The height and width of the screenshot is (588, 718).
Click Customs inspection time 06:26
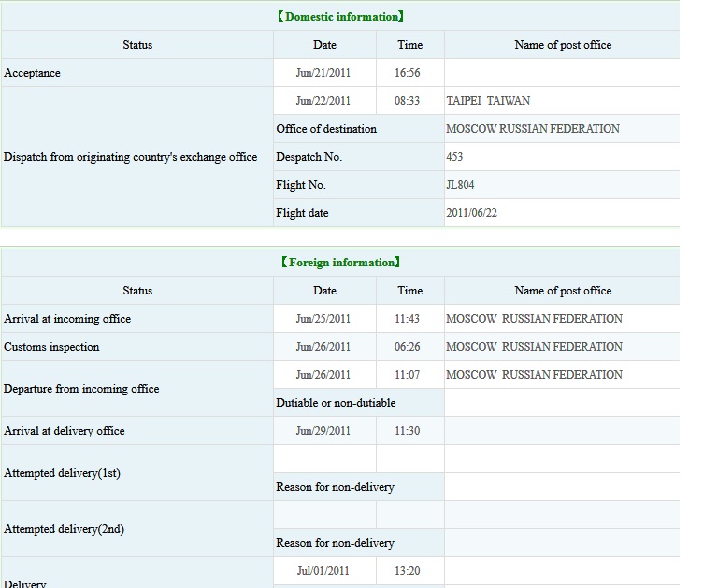[x=408, y=347]
